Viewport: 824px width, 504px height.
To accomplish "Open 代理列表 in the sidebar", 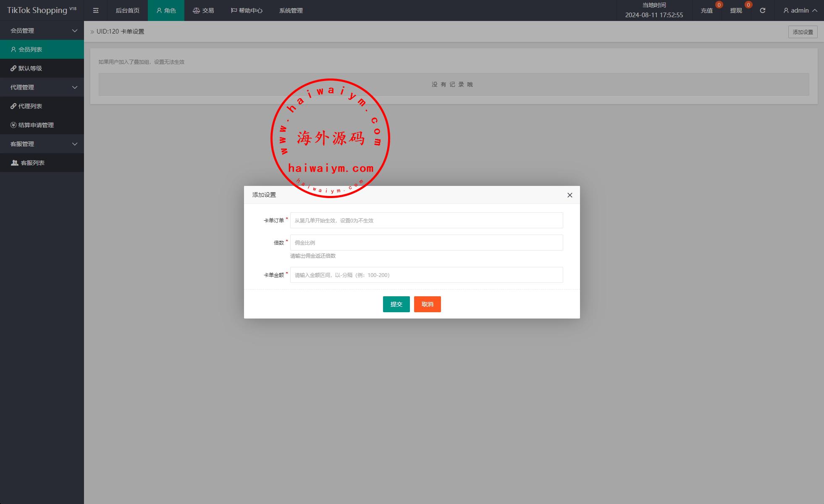I will (x=30, y=106).
